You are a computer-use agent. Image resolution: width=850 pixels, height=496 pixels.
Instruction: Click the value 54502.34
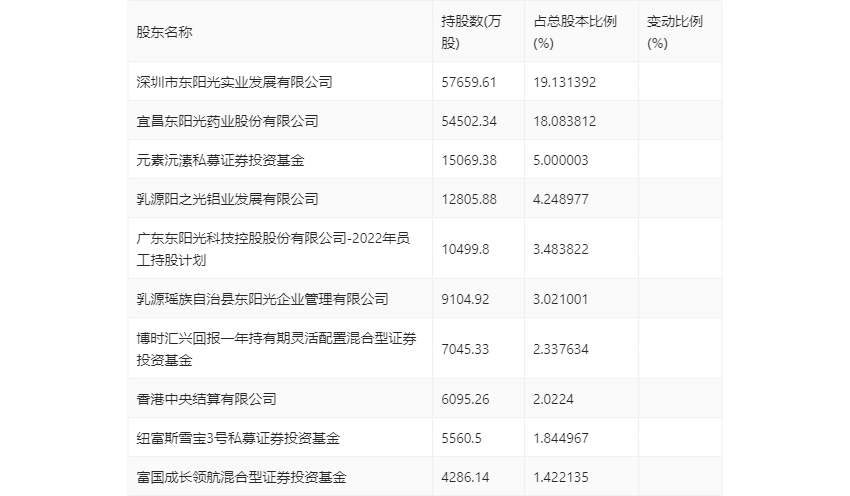(469, 121)
